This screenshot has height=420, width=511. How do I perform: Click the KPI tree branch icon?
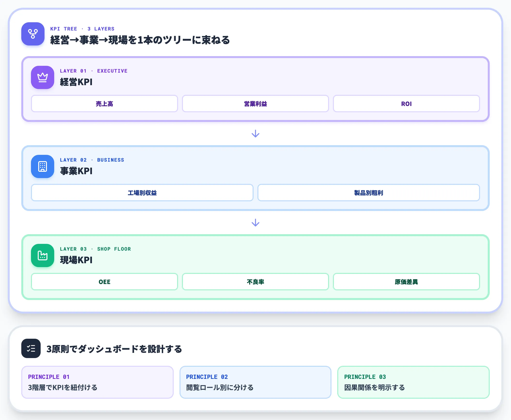pos(33,34)
